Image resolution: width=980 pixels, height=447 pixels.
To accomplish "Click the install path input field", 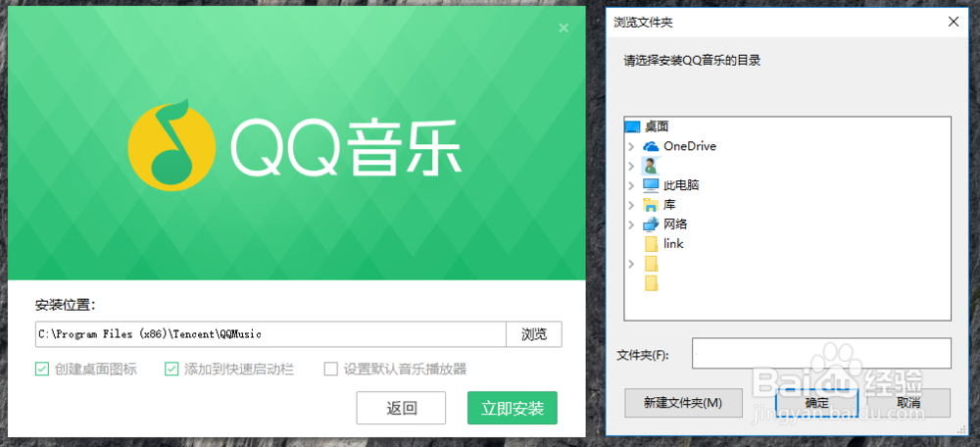I will pos(270,334).
